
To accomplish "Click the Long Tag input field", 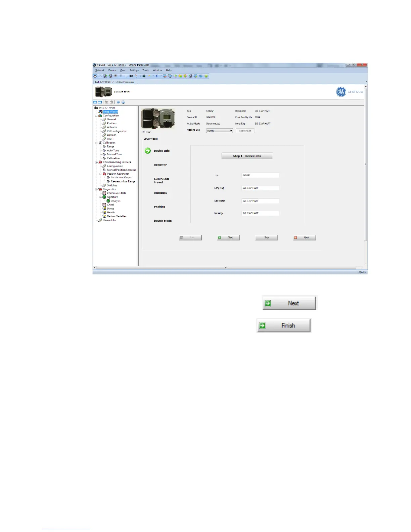I will coord(261,188).
